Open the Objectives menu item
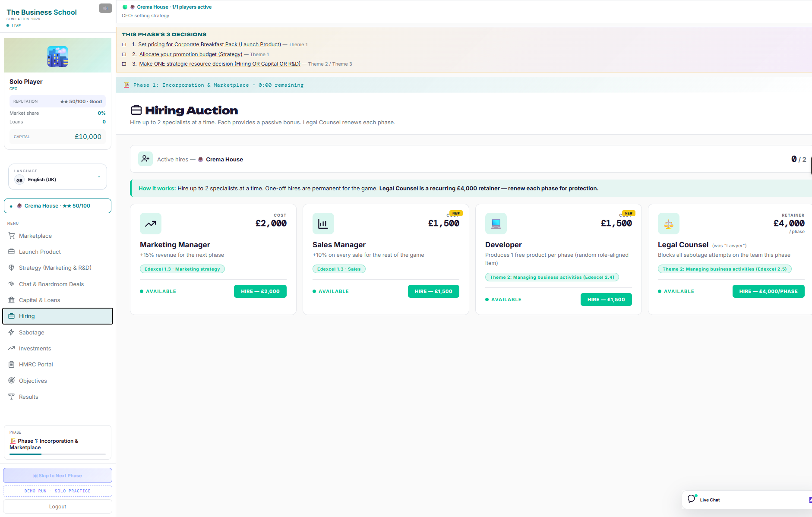Viewport: 812px width, 517px height. coord(57,381)
